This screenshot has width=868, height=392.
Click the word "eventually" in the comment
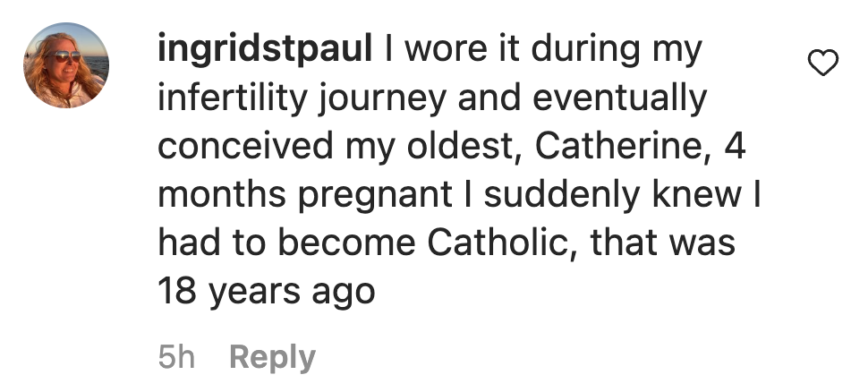click(x=616, y=98)
